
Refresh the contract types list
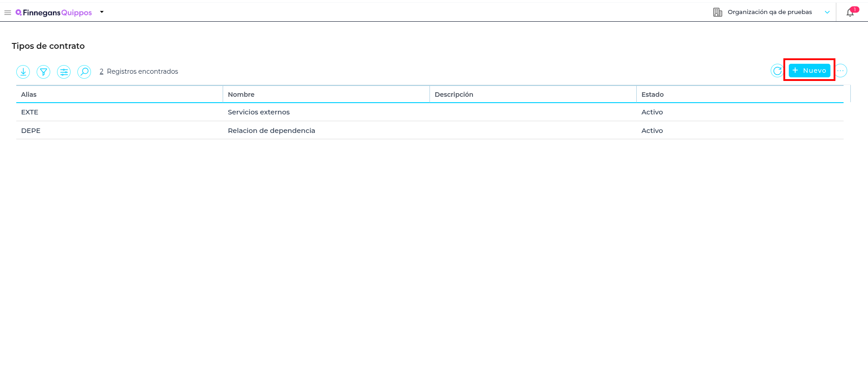click(x=777, y=71)
